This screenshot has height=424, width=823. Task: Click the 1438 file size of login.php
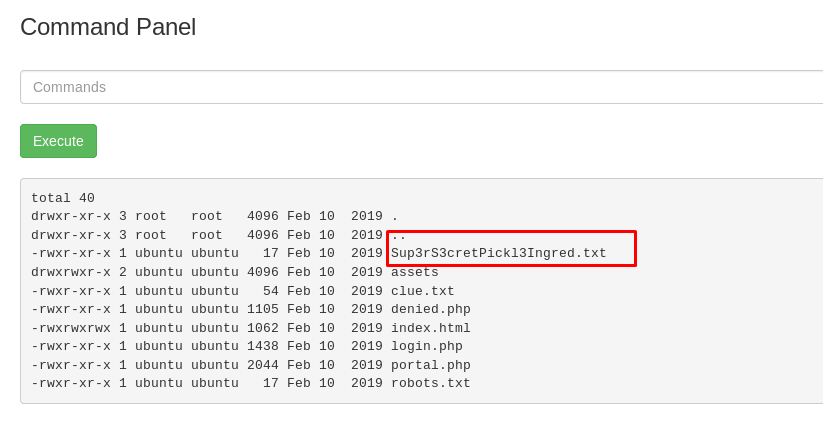coord(263,346)
